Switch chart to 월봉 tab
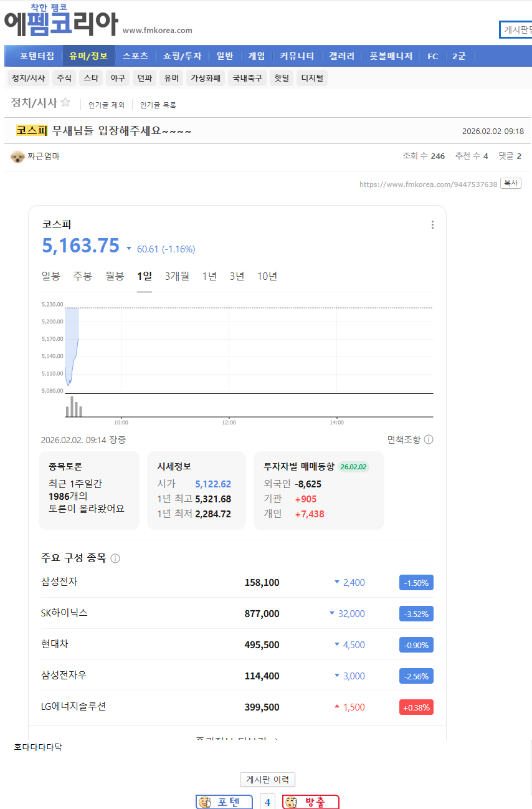Screen dimensions: 532x809 pos(115,276)
